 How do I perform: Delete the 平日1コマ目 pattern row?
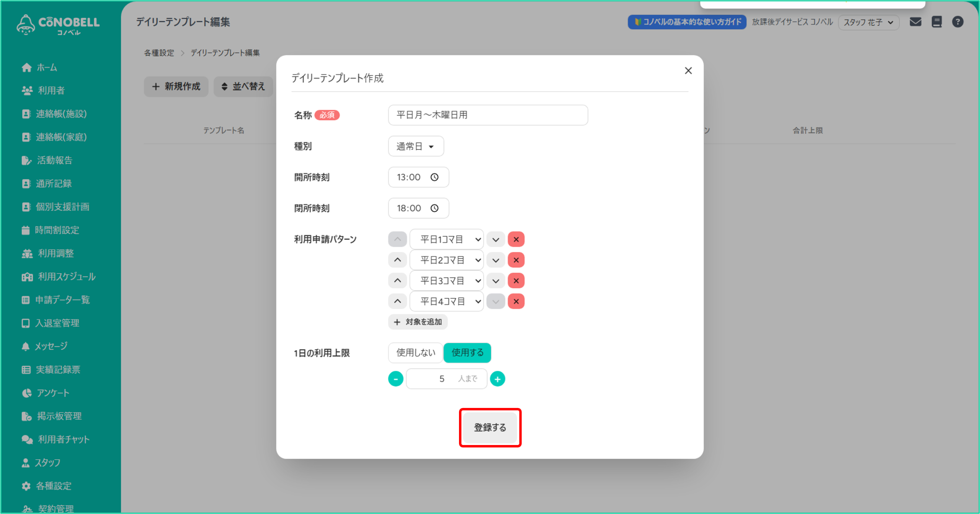(x=516, y=239)
